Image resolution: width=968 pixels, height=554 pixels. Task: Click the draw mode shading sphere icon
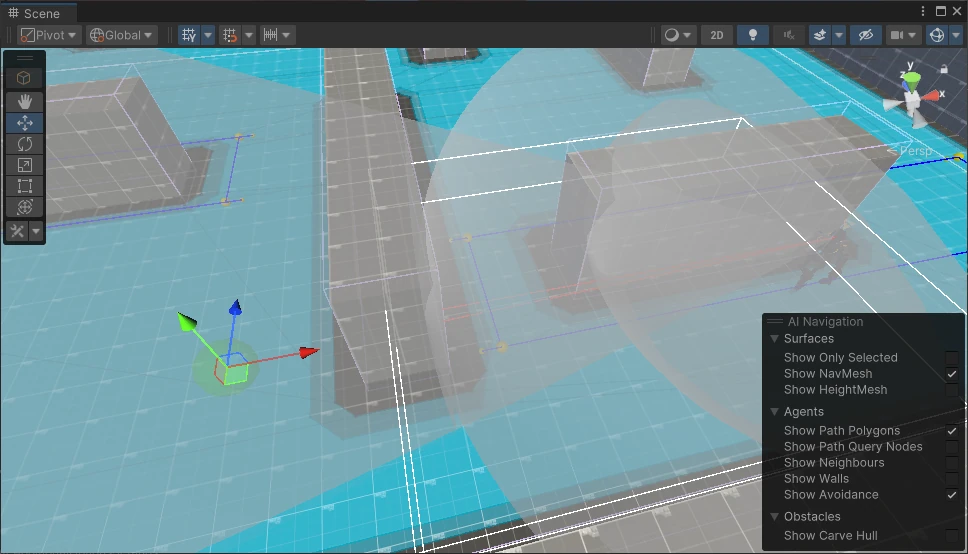point(671,35)
